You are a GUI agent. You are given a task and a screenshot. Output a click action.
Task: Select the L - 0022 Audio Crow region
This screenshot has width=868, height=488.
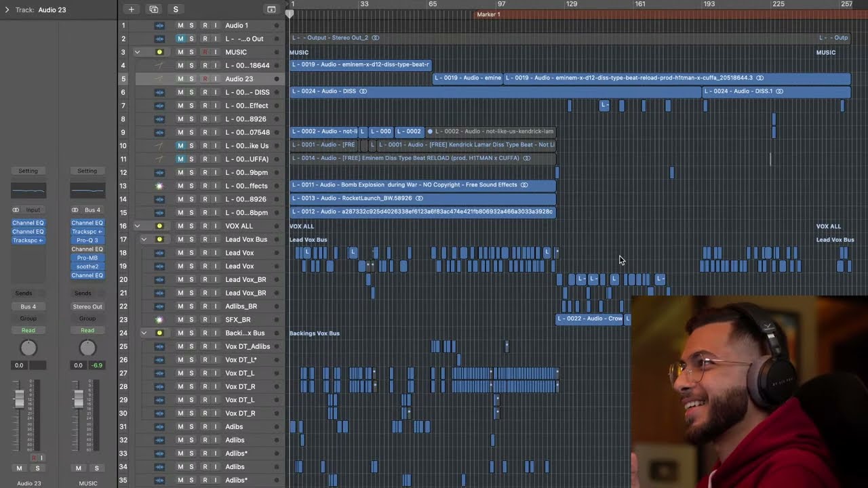point(589,319)
